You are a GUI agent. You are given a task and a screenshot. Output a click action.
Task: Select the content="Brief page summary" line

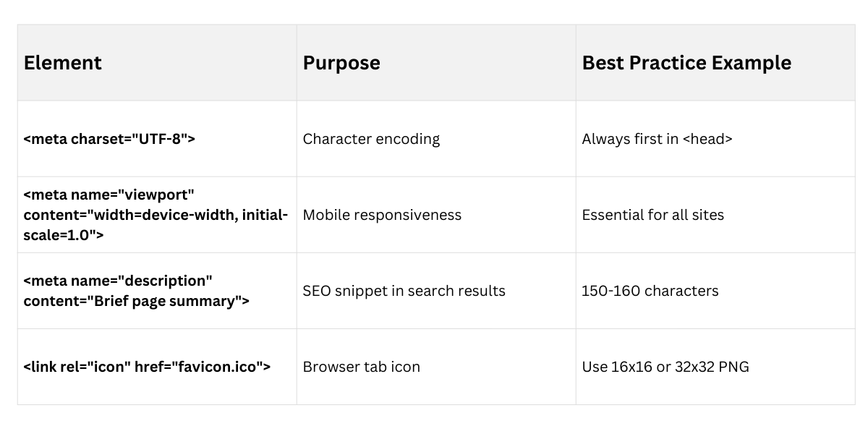136,301
